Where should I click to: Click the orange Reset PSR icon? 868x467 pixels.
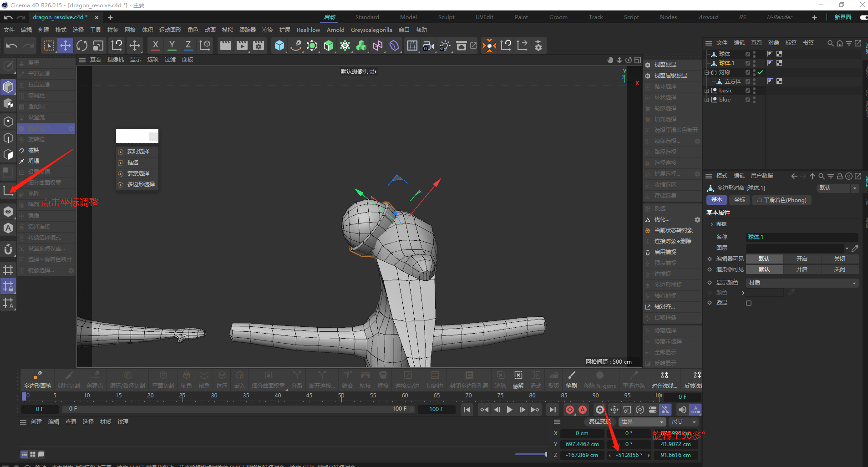coord(489,46)
